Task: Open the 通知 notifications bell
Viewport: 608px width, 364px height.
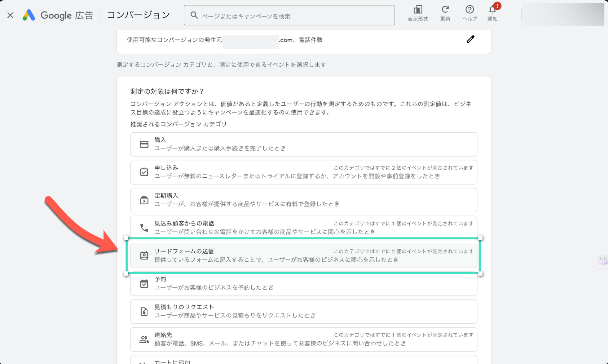Action: (x=492, y=10)
